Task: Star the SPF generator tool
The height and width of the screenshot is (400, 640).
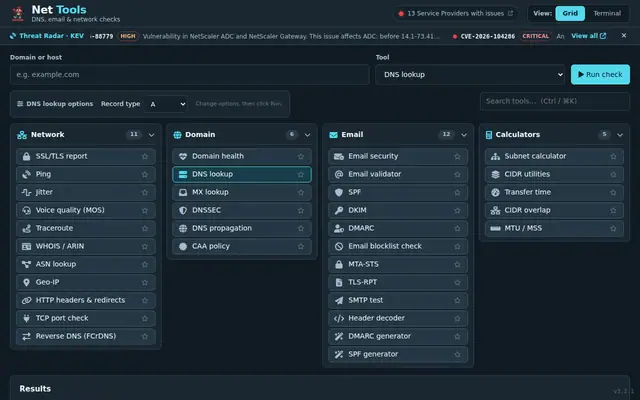Action: click(x=457, y=354)
